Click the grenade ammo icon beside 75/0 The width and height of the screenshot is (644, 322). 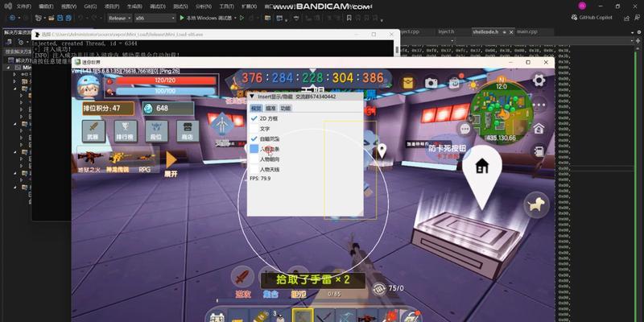379,288
